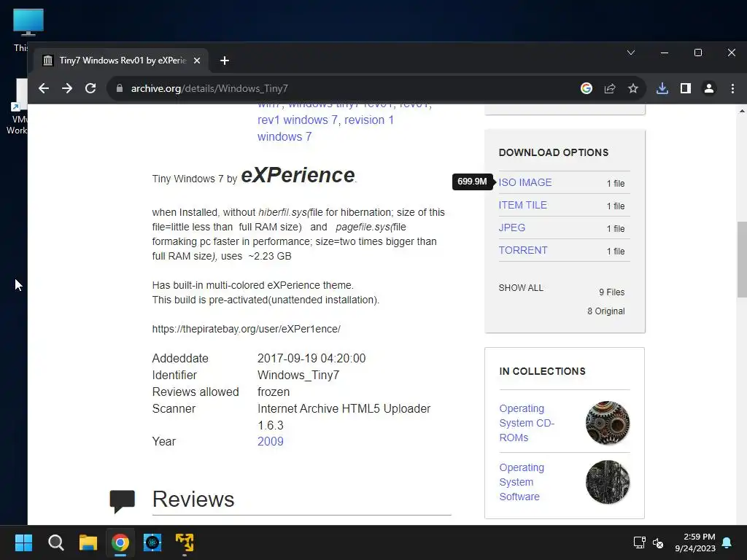The width and height of the screenshot is (747, 560).
Task: Open the Windows Start menu
Action: tap(23, 542)
